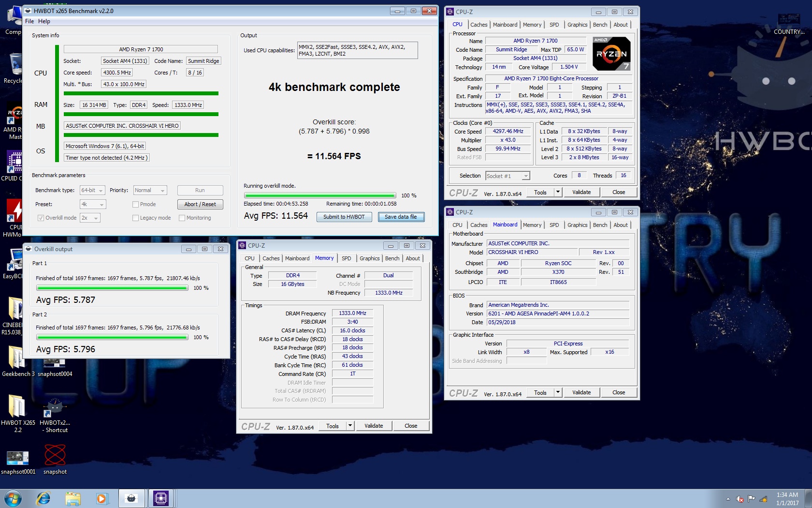Click the Save data file button

click(x=401, y=217)
